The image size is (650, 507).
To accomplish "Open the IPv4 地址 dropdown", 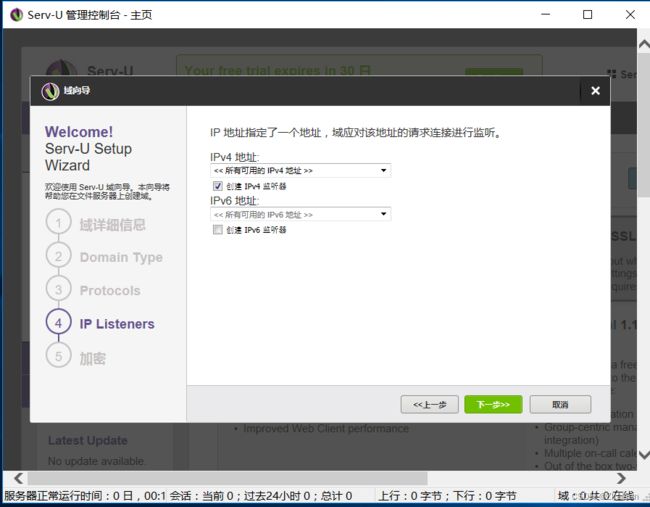I will [301, 170].
